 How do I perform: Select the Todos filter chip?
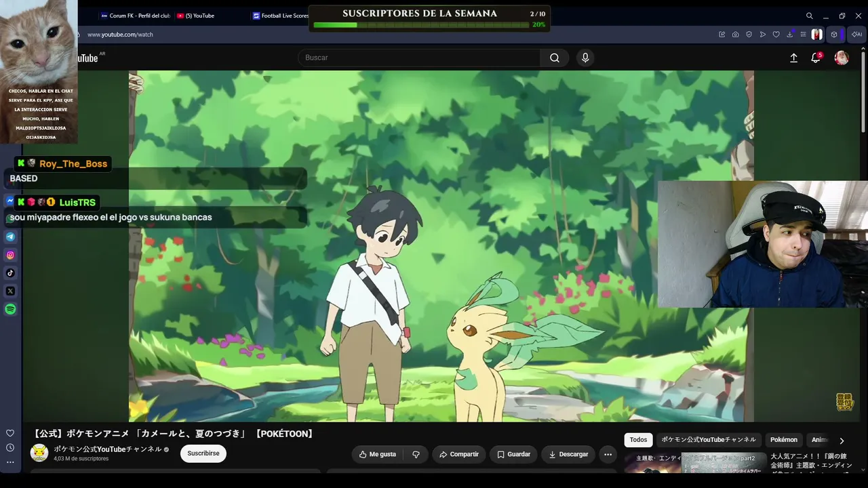(x=638, y=440)
